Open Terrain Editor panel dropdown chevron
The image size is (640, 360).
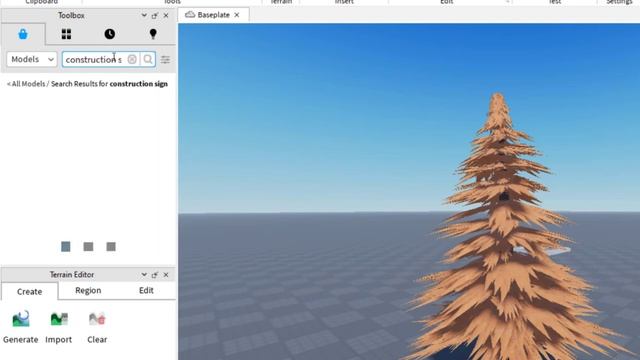click(x=144, y=275)
